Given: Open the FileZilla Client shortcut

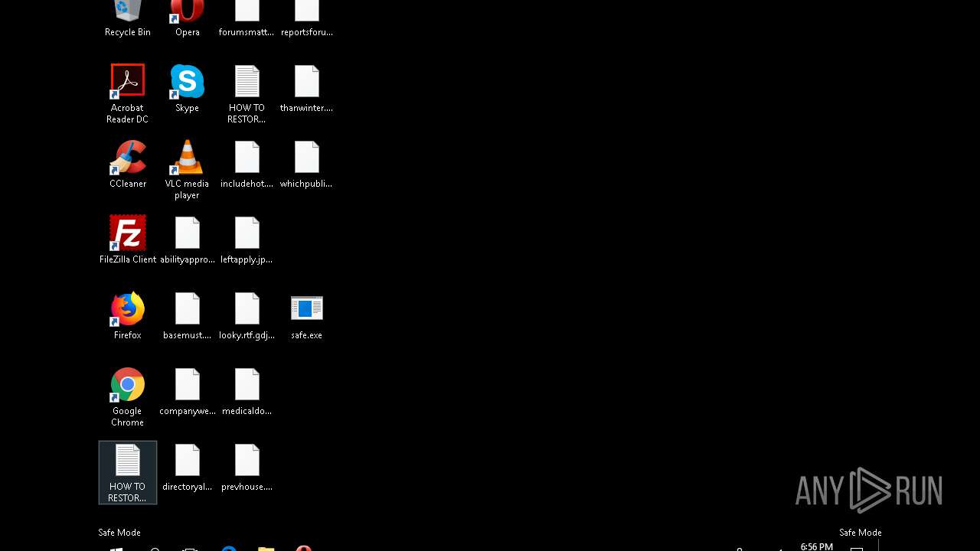Looking at the screenshot, I should 127,240.
